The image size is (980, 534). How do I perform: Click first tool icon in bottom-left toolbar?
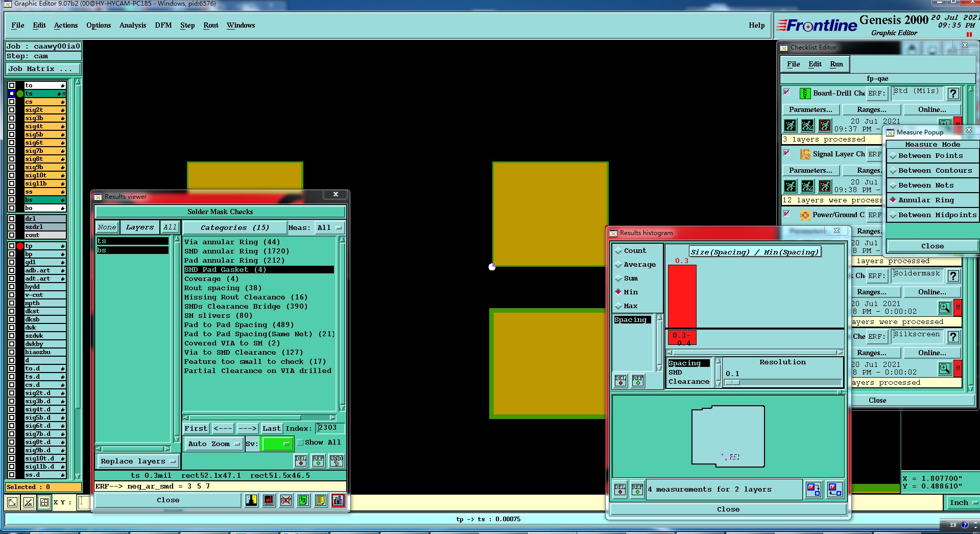point(12,502)
